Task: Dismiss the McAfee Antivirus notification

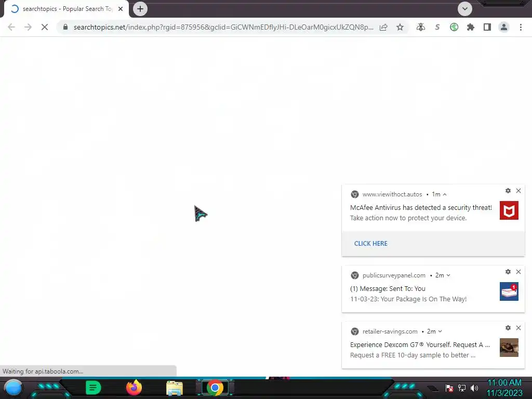Action: (518, 191)
